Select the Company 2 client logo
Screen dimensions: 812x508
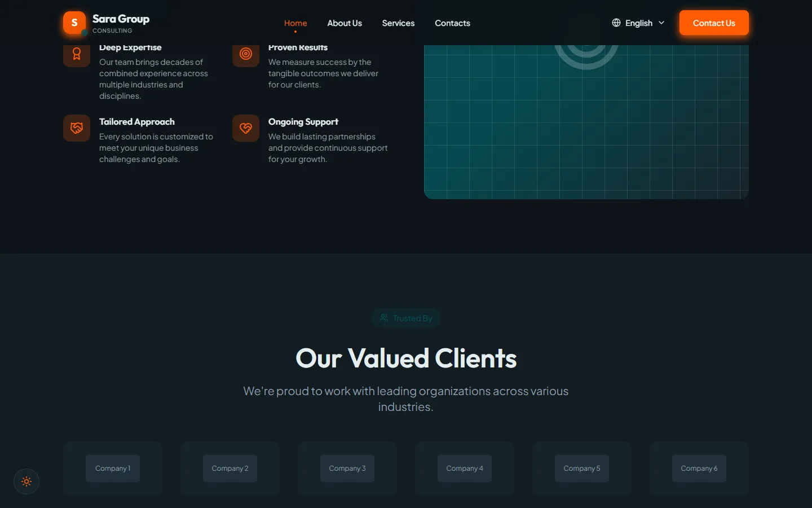tap(230, 468)
